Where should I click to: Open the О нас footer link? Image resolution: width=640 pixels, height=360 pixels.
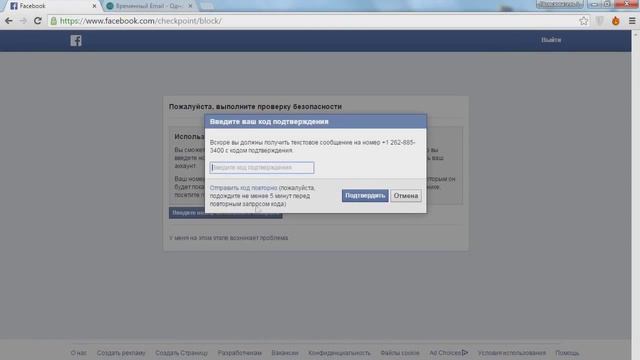(78, 353)
